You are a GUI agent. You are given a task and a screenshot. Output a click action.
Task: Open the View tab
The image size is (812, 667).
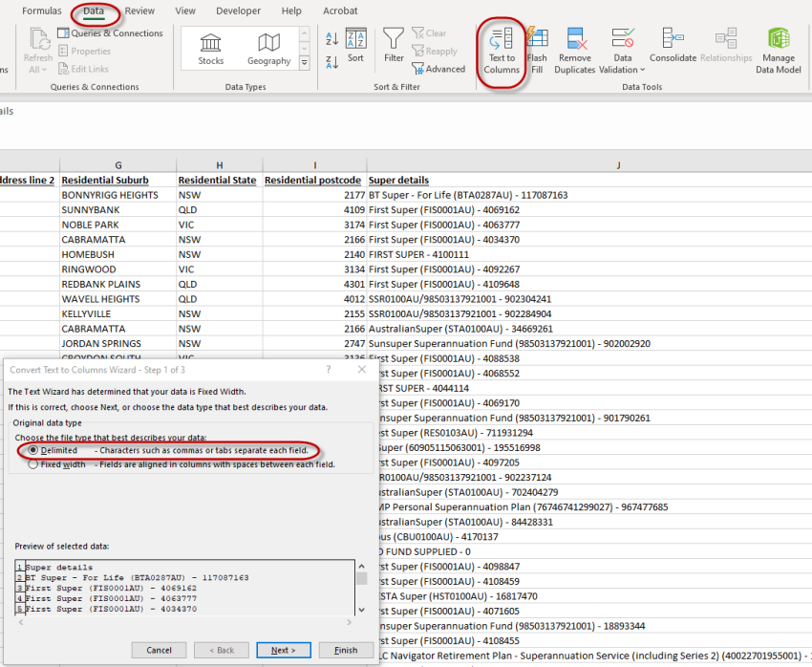point(185,11)
